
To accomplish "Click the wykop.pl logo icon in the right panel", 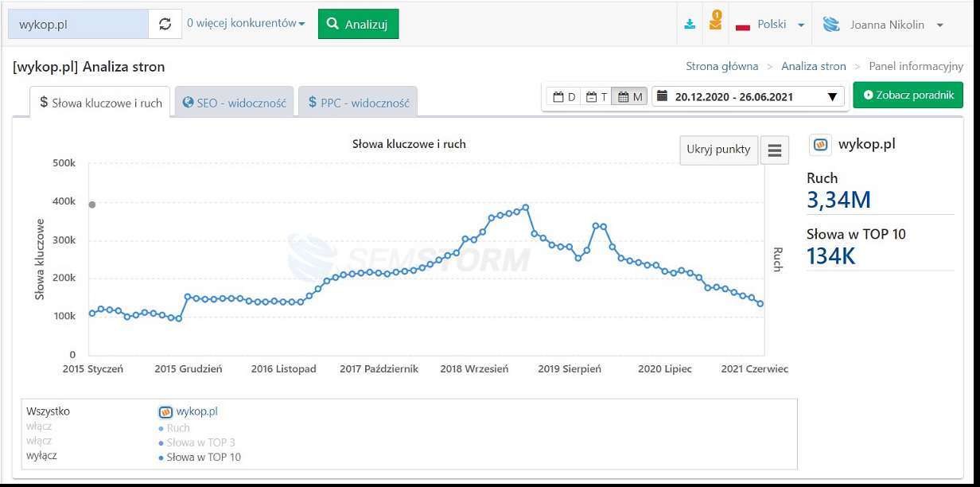I will click(820, 145).
